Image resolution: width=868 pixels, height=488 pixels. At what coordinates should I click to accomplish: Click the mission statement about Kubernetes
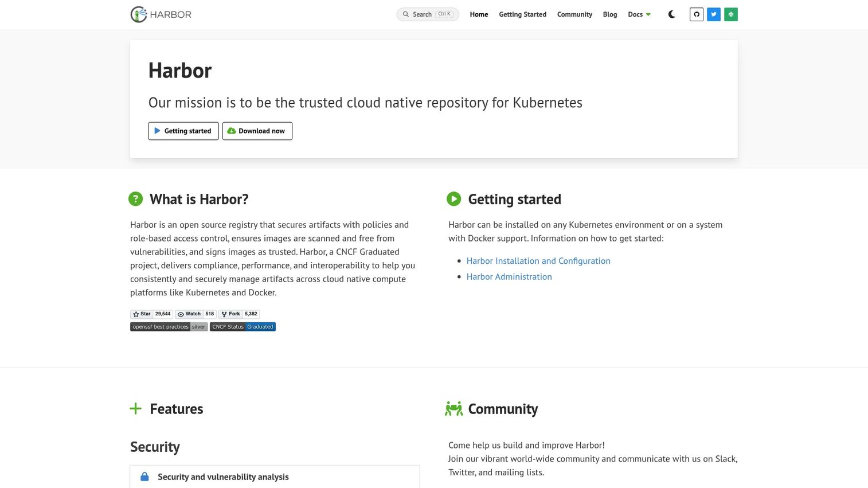coord(365,103)
